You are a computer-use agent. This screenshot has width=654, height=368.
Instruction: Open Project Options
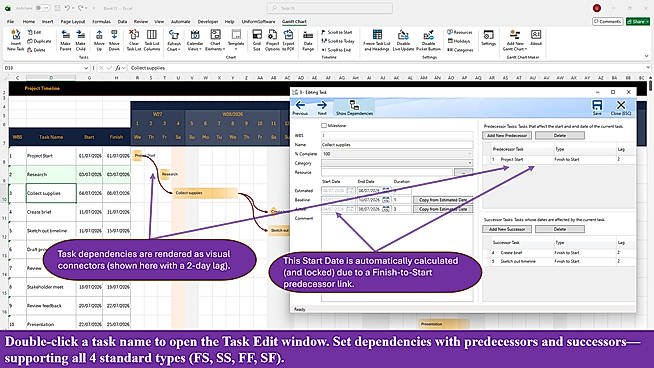tap(272, 40)
